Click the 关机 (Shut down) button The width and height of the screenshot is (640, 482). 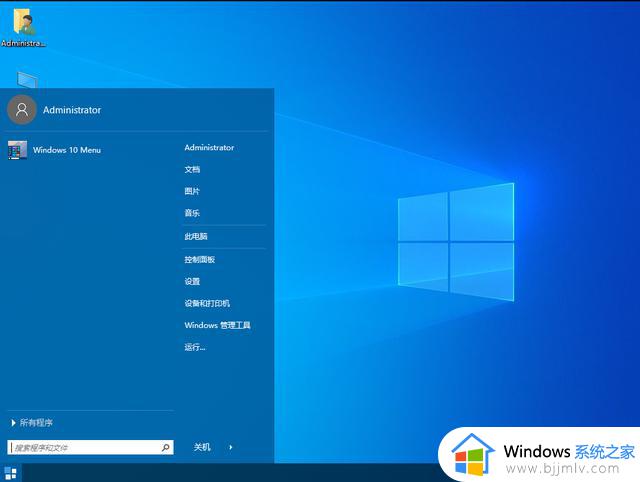tap(202, 447)
